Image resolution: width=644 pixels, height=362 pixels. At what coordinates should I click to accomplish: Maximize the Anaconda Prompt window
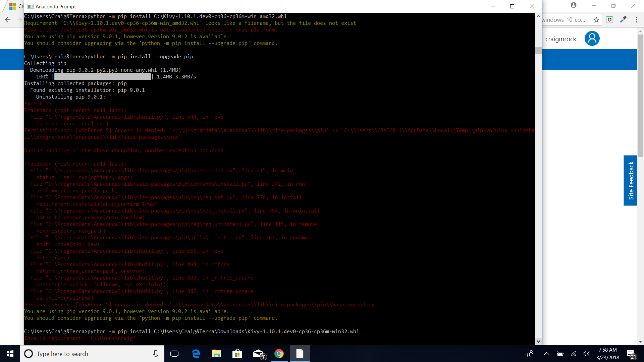coord(512,6)
